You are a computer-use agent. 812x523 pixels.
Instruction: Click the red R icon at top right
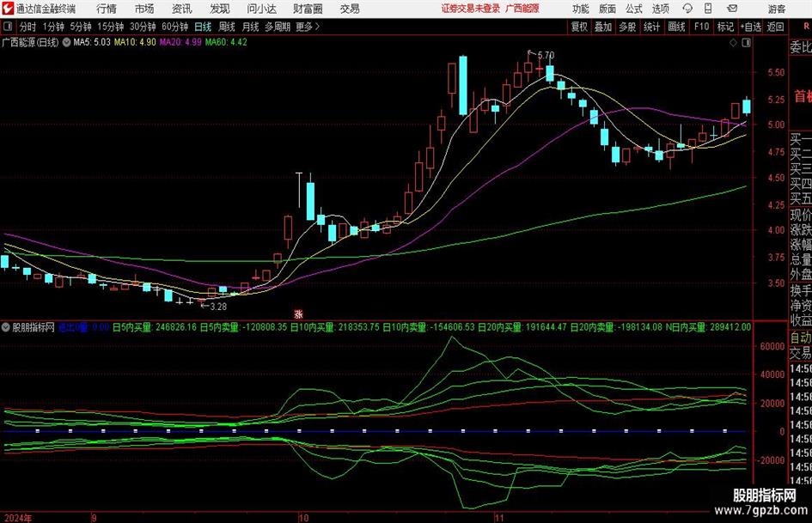(807, 27)
